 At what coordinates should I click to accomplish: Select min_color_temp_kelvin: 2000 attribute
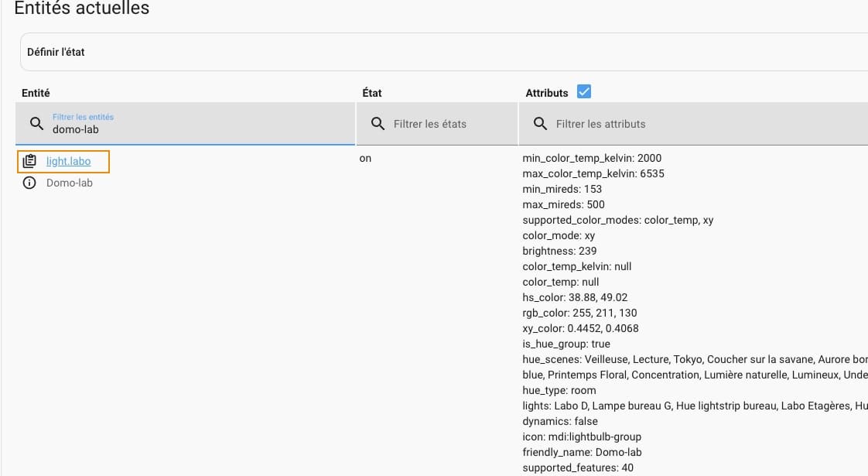(x=592, y=159)
